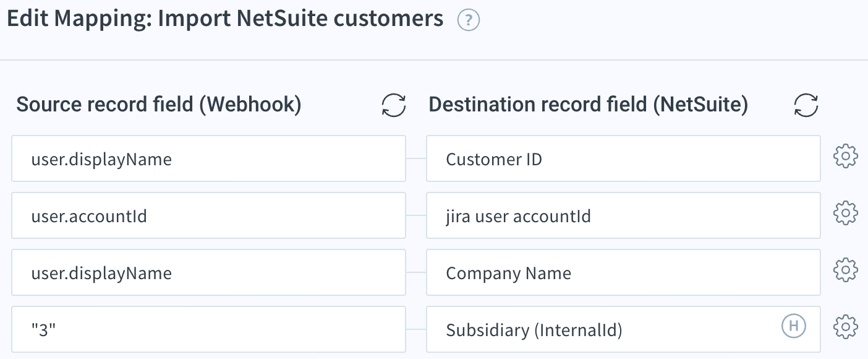This screenshot has height=359, width=868.
Task: Open settings gear for Subsidiary (InternalId) mapping
Action: pyautogui.click(x=845, y=326)
